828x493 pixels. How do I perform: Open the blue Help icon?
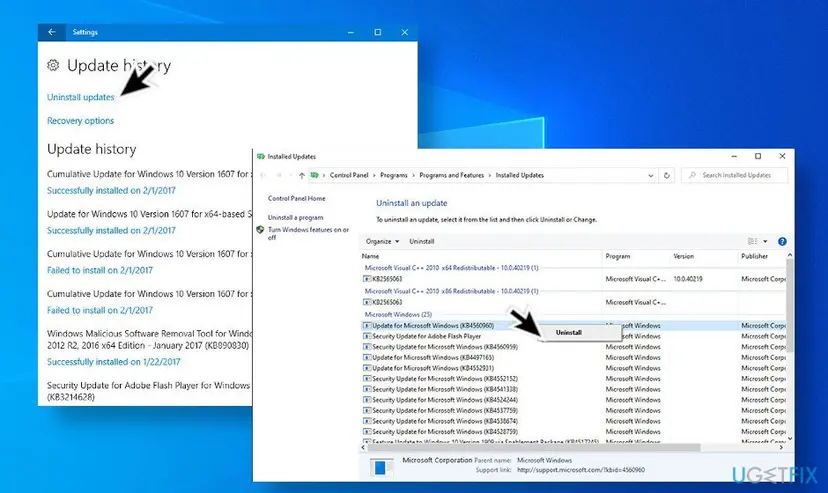pyautogui.click(x=782, y=241)
